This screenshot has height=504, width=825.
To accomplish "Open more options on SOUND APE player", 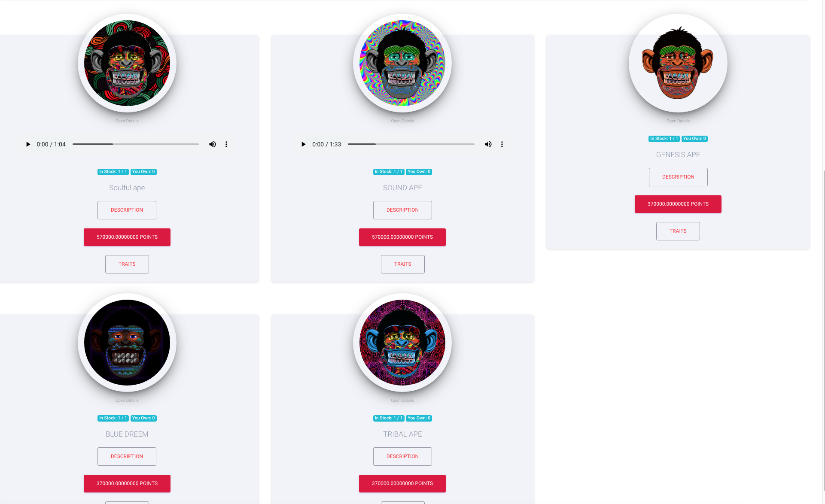I will (502, 144).
